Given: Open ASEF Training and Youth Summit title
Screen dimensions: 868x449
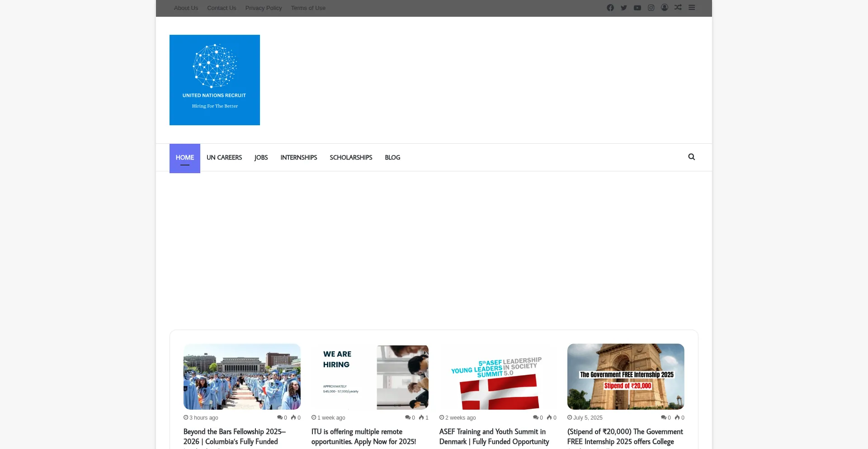Looking at the screenshot, I should (494, 437).
